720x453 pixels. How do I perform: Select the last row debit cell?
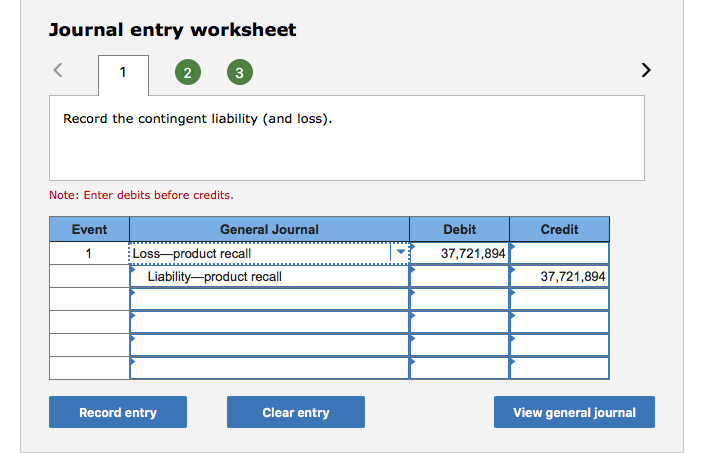[x=460, y=368]
